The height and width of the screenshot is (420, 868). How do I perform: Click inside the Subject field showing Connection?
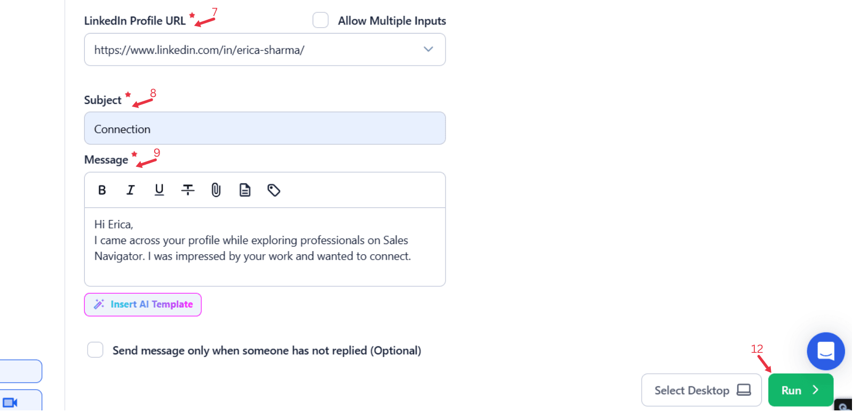pyautogui.click(x=265, y=128)
